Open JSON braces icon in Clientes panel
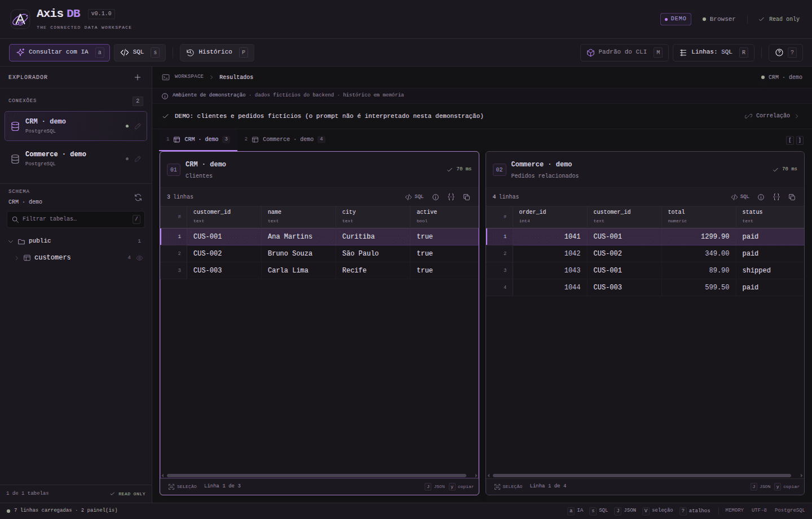 pyautogui.click(x=451, y=197)
